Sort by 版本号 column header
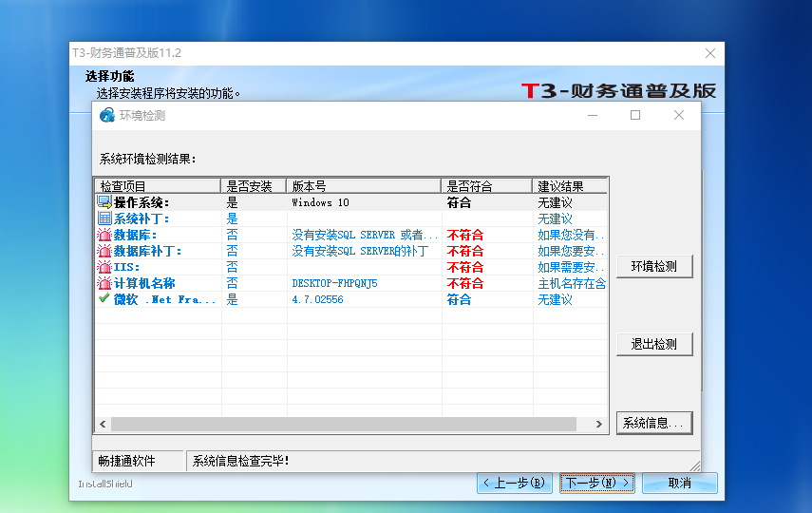812x513 pixels. (x=364, y=185)
